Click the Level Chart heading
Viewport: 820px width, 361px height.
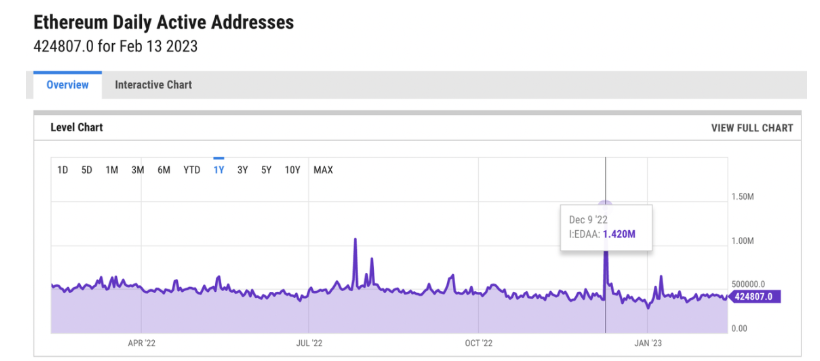pos(76,128)
